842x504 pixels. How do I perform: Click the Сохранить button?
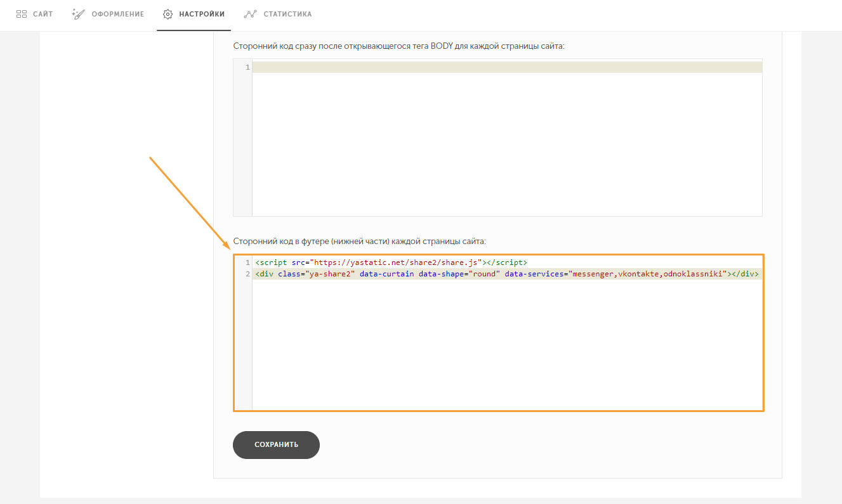click(276, 444)
